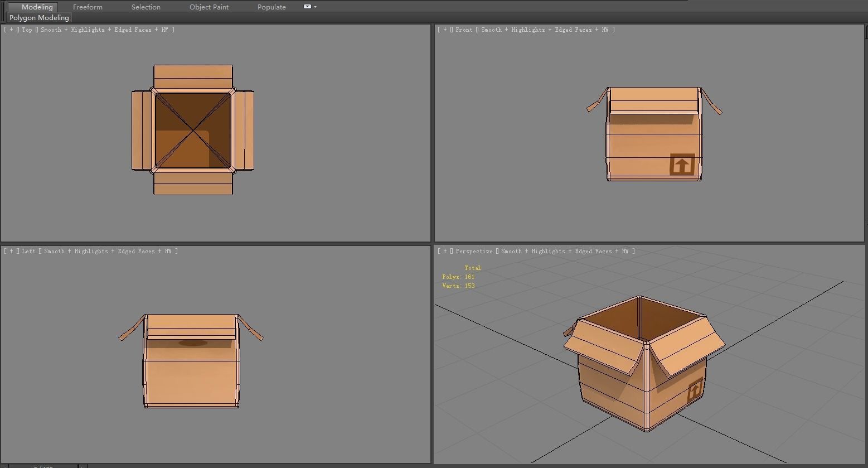Open the Populate ribbon tab
The width and height of the screenshot is (868, 468).
(x=271, y=7)
